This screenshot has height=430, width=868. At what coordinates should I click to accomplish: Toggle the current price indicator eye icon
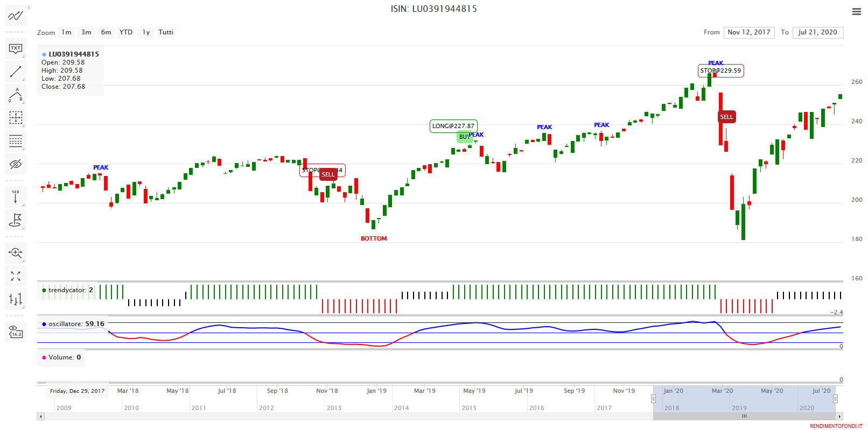pos(15,332)
